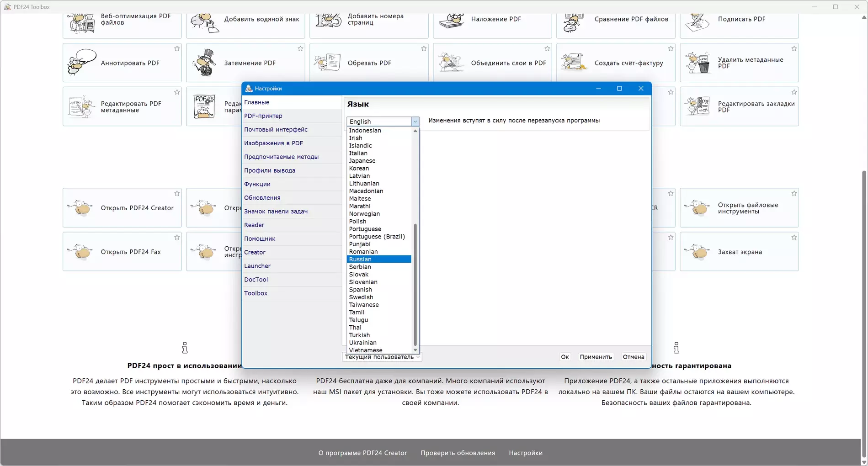Viewport: 868px width, 466px height.
Task: Click the Отмена button in settings
Action: tap(633, 357)
